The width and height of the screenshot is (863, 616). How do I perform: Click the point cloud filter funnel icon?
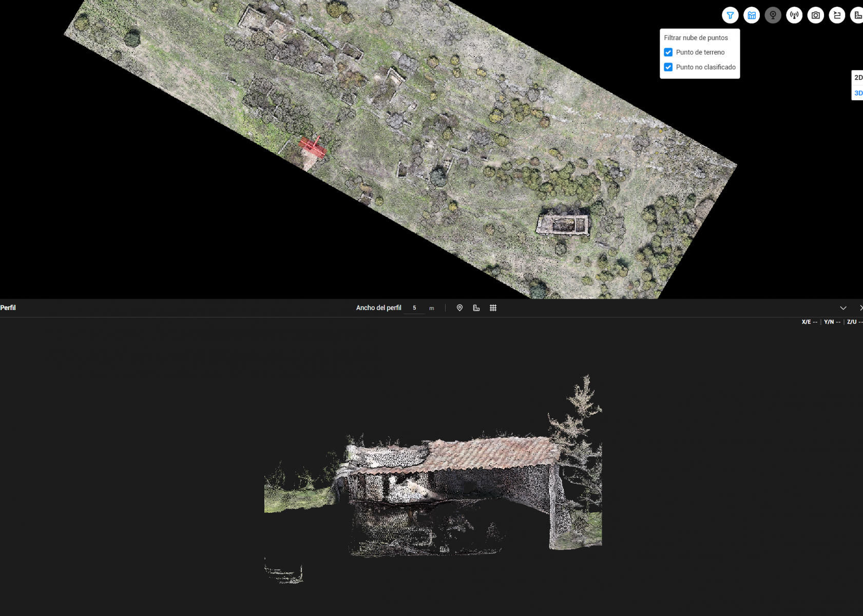pos(730,15)
